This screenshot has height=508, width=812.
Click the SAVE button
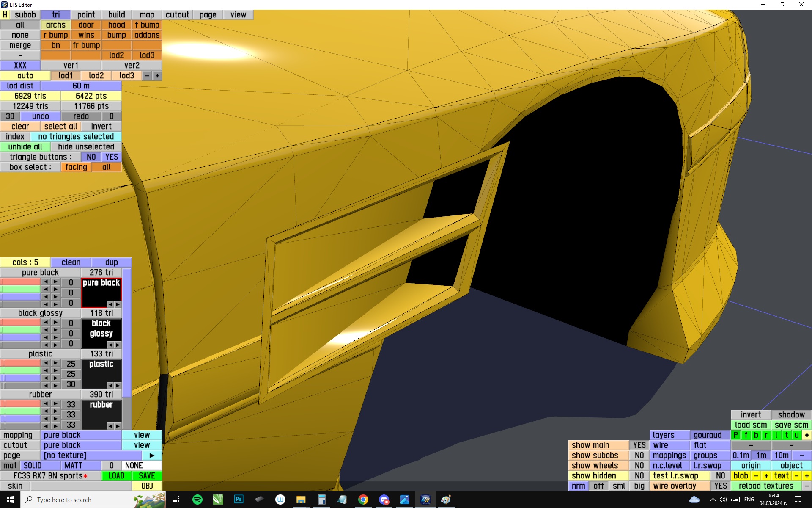[147, 476]
